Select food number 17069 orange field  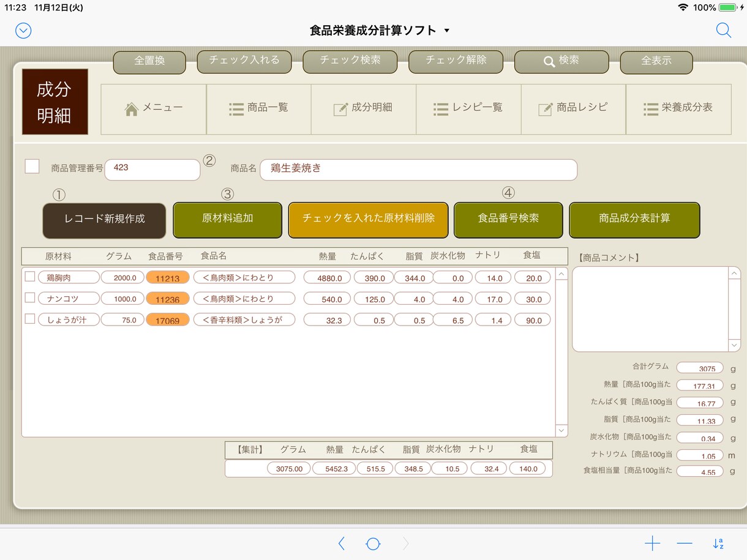(x=168, y=320)
